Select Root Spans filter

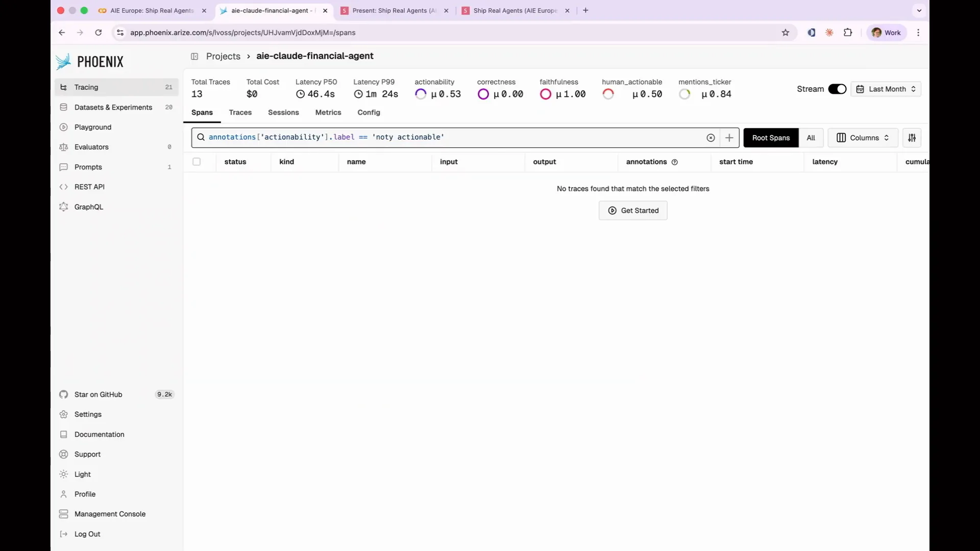click(x=771, y=138)
